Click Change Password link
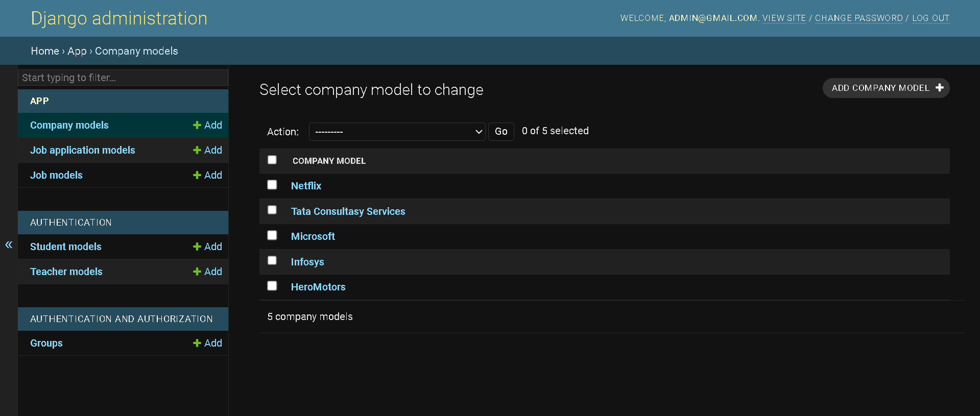The width and height of the screenshot is (980, 416). click(859, 18)
